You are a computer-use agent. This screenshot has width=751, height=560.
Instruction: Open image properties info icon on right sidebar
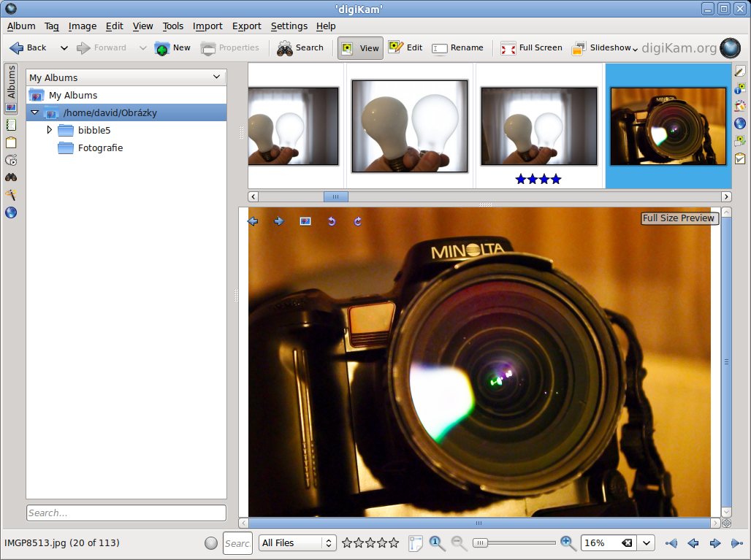pyautogui.click(x=740, y=88)
